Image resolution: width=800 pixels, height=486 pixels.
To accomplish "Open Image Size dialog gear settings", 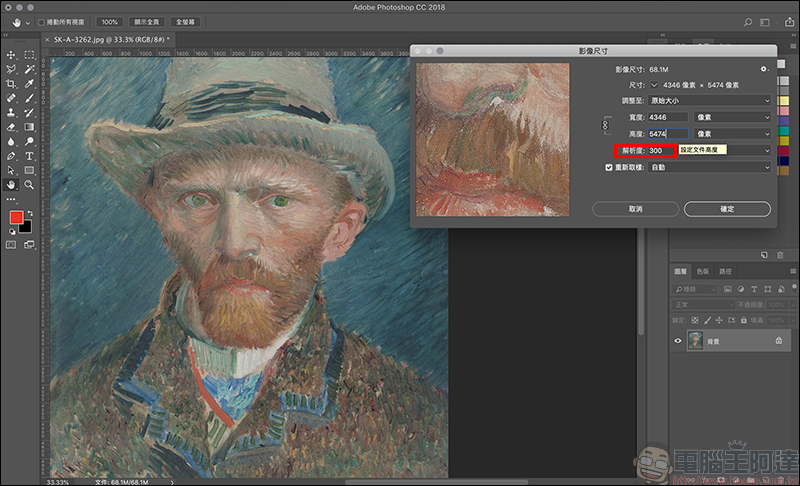I will (764, 69).
